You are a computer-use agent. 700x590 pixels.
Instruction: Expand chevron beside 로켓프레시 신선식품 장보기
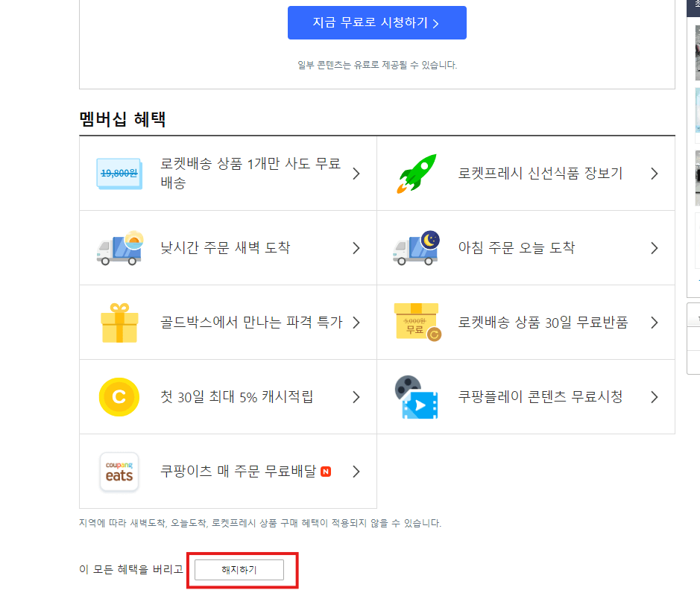coord(655,174)
